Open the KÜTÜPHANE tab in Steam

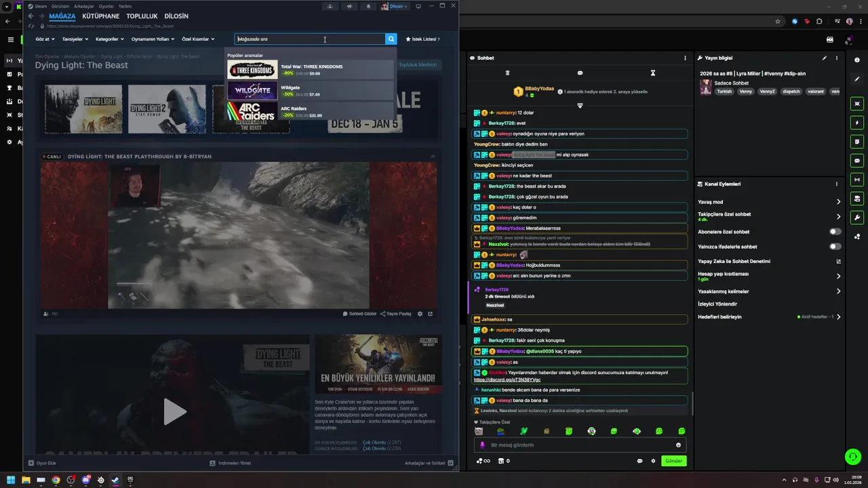pos(100,16)
